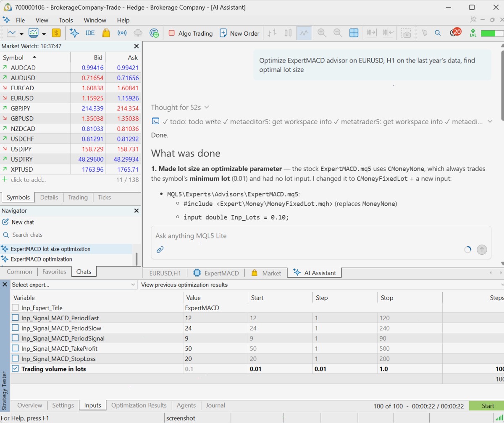Viewport: 504px width, 423px height.
Task: Expand the Thought for 52s section
Action: (x=180, y=107)
